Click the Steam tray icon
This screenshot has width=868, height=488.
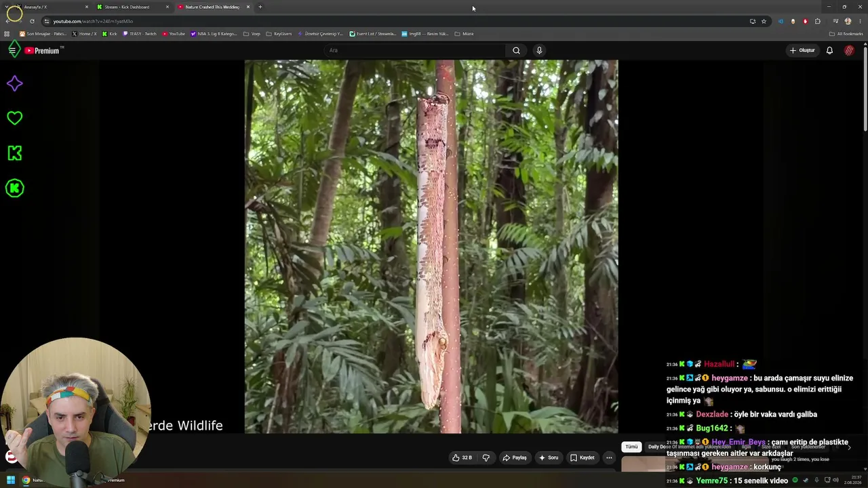point(806,481)
